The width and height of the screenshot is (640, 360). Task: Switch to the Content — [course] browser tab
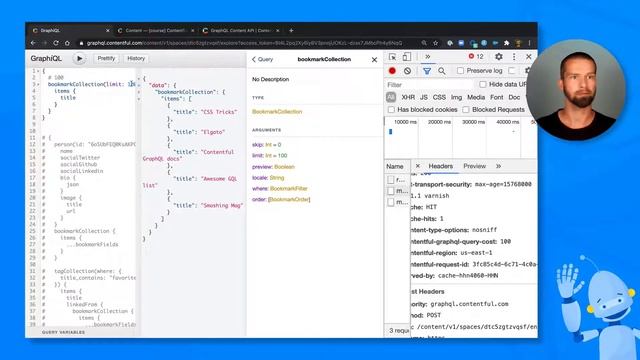point(155,30)
